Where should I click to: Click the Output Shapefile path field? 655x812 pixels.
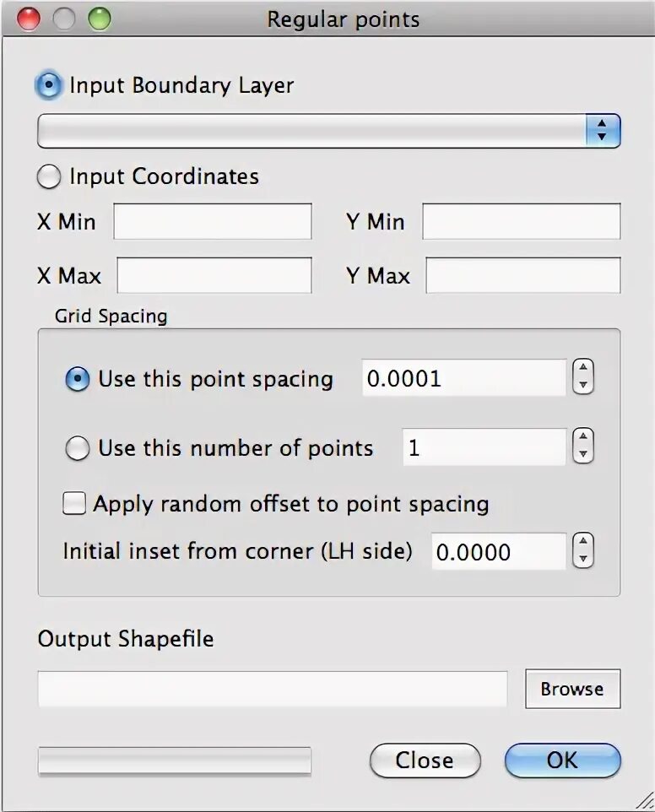(x=273, y=689)
